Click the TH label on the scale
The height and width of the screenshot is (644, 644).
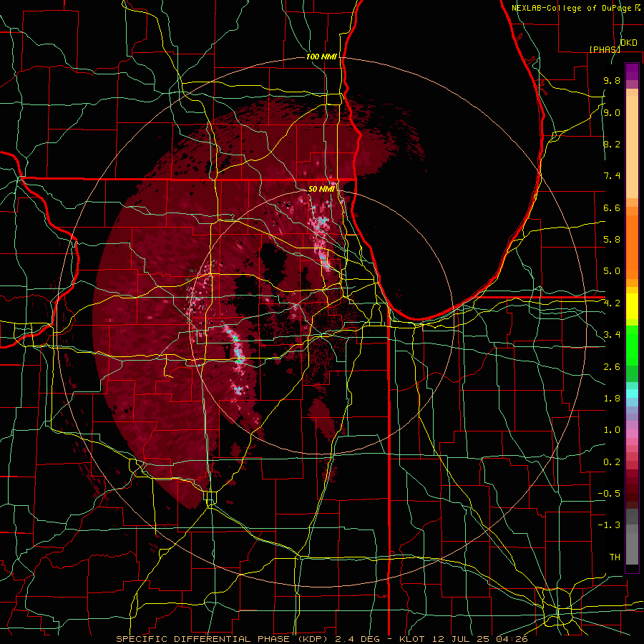(x=615, y=557)
